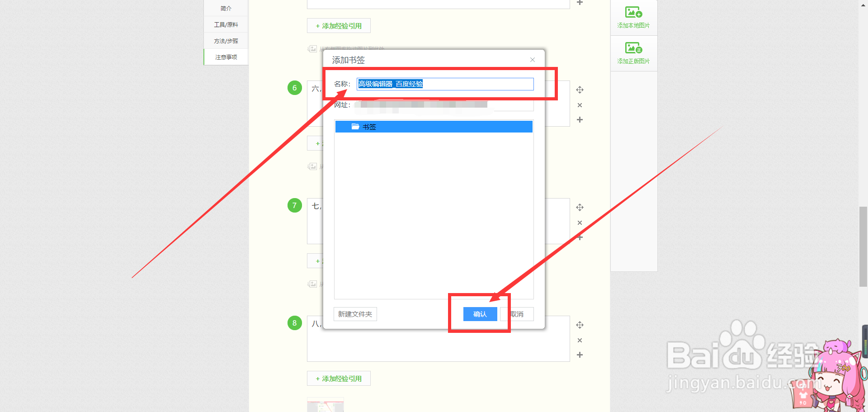Open 添加本地图片 in right panel
The image size is (868, 412).
coord(633,18)
